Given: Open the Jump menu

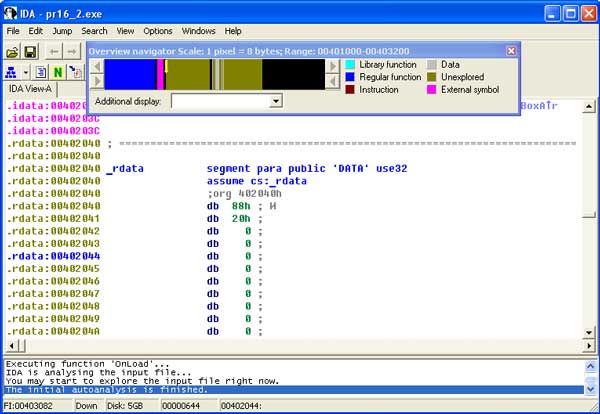Looking at the screenshot, I should 62,31.
